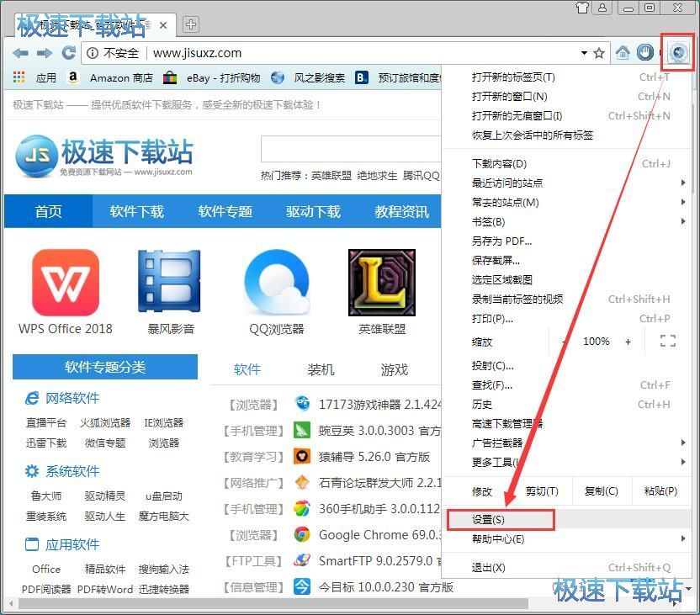Open the 搜狗输入法 link
Viewport: 700px width, 615px height.
pos(163,569)
